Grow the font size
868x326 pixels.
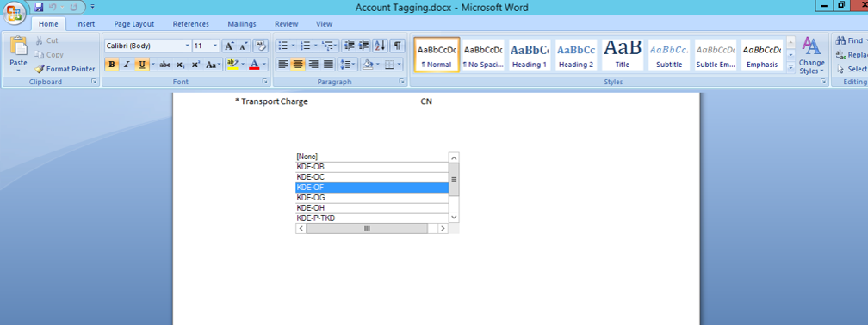point(229,46)
